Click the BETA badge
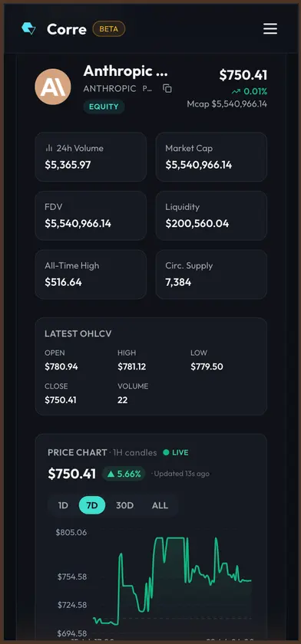This screenshot has width=301, height=644. [109, 29]
